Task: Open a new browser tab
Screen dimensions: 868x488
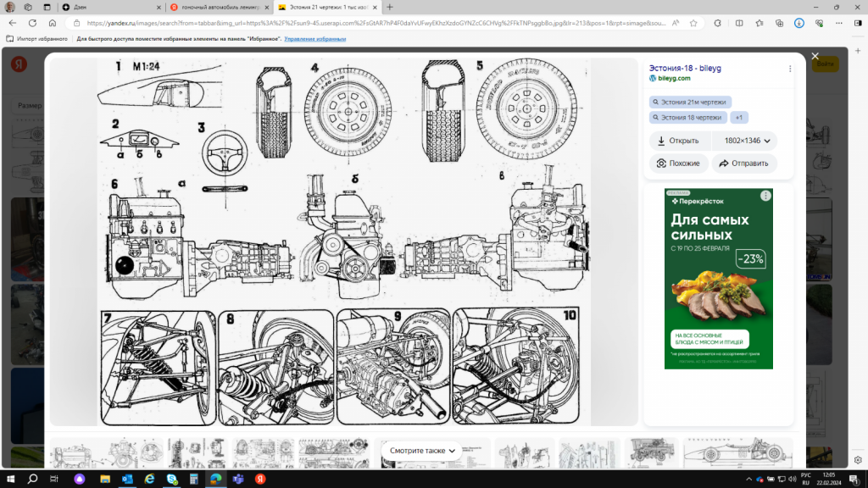Action: click(389, 7)
